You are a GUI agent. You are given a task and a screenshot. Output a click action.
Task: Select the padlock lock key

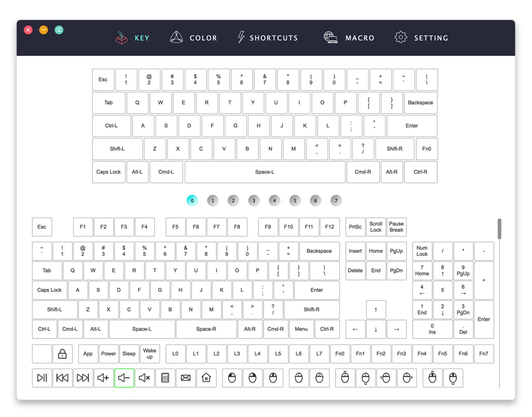[63, 354]
